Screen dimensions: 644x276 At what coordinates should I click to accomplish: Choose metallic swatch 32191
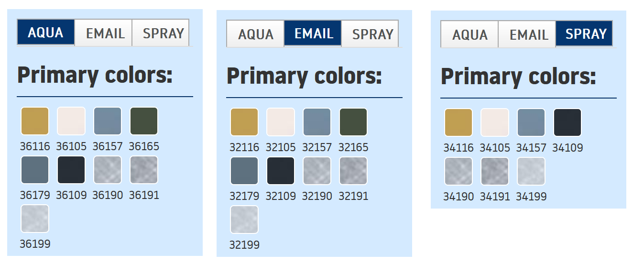click(353, 171)
